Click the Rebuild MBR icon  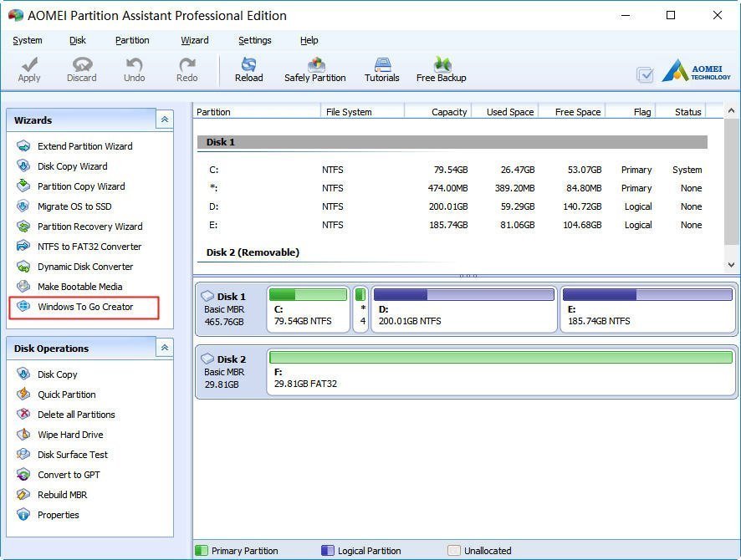(23, 495)
